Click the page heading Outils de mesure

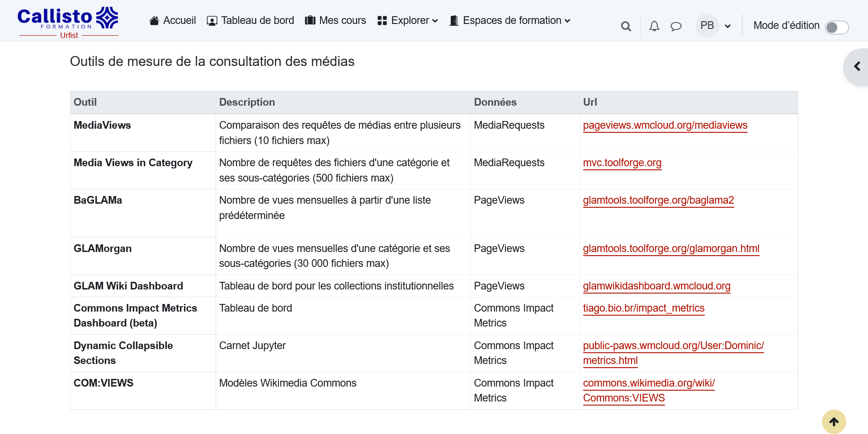(212, 61)
